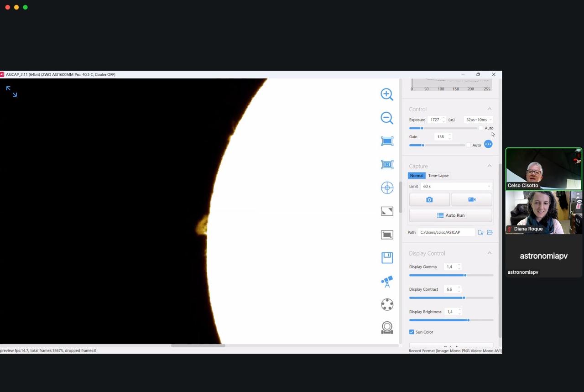Click the Exposure value field 1727
The width and height of the screenshot is (584, 392).
435,120
